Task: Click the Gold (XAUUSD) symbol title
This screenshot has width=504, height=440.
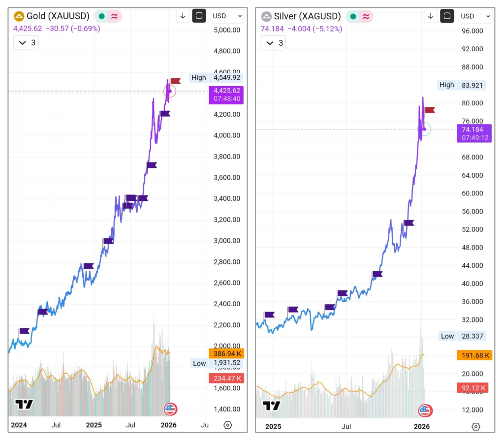Action: pos(59,16)
